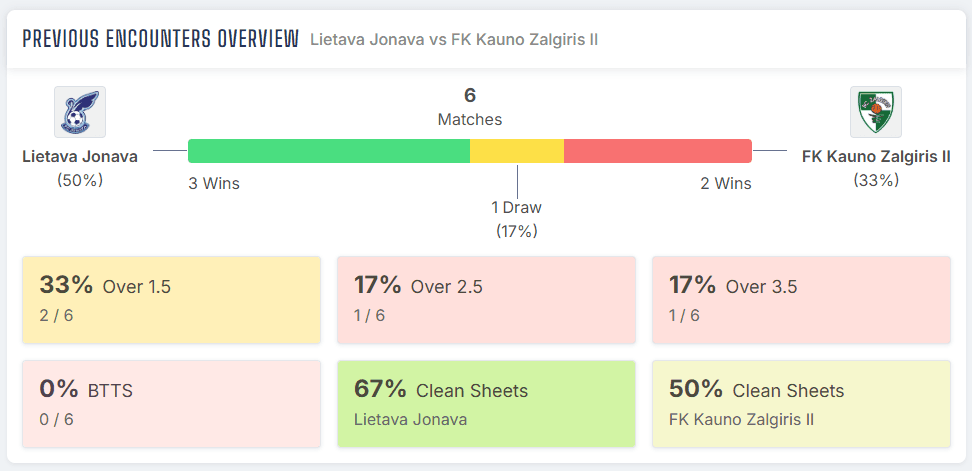Image resolution: width=972 pixels, height=471 pixels.
Task: Select the 17% Over 2.5 stat card
Action: (x=487, y=300)
